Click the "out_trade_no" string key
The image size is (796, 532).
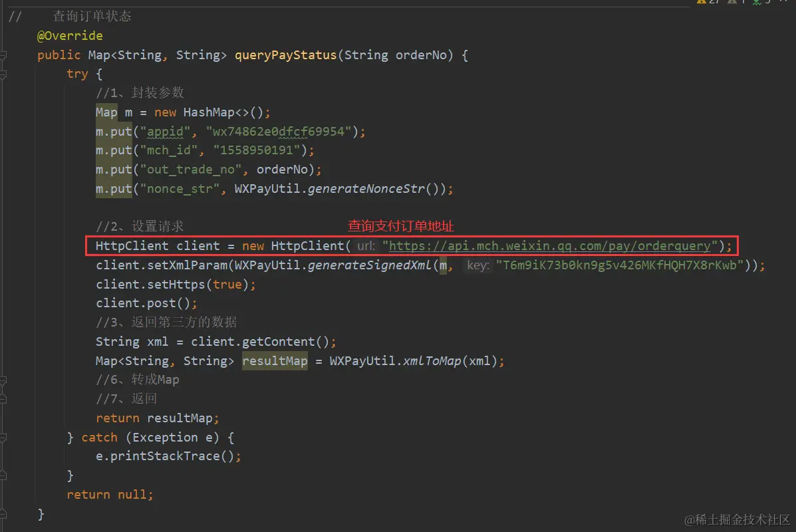191,170
